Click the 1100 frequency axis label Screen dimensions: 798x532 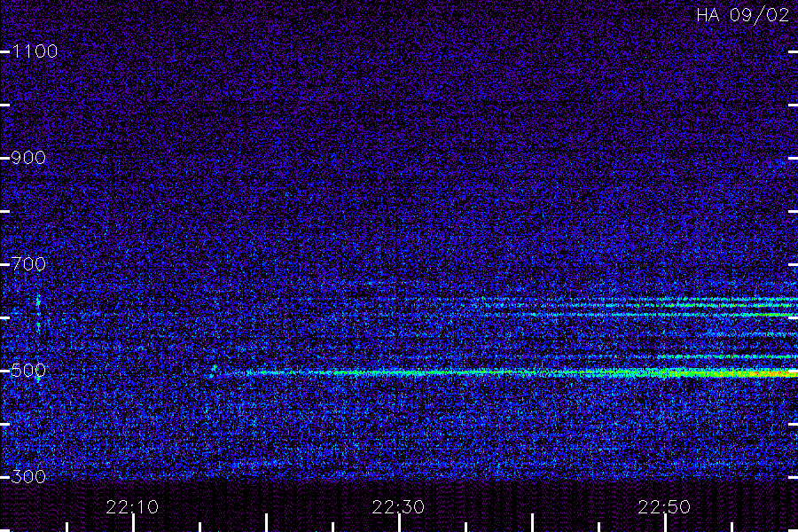[x=35, y=51]
